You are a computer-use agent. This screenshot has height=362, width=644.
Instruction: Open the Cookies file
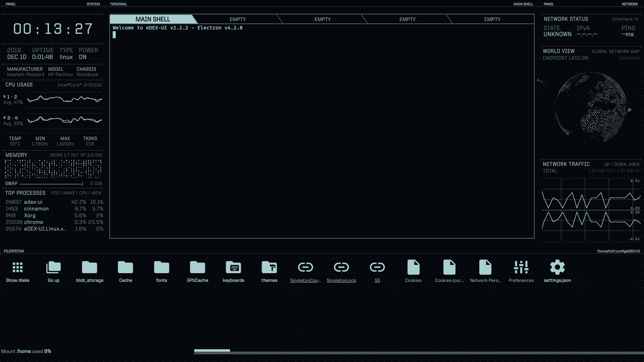(413, 267)
